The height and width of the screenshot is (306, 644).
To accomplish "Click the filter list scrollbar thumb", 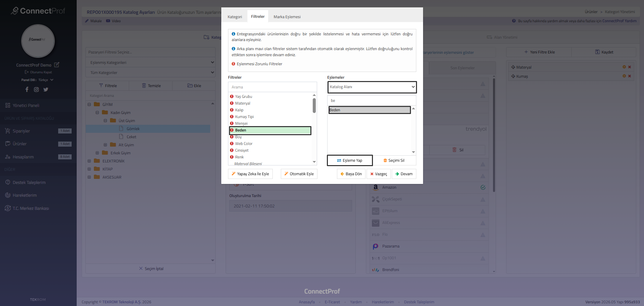I will pyautogui.click(x=314, y=105).
